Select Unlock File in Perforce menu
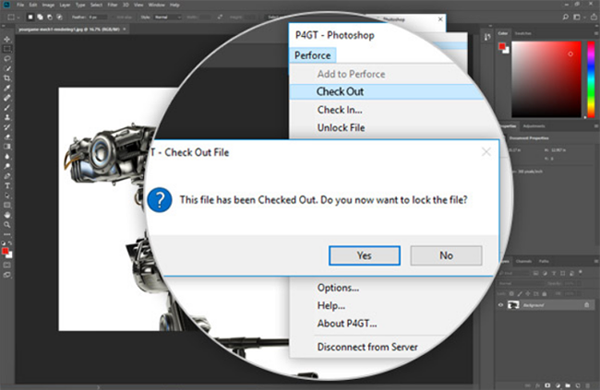Screen dimensions: 600x390 click(x=341, y=127)
